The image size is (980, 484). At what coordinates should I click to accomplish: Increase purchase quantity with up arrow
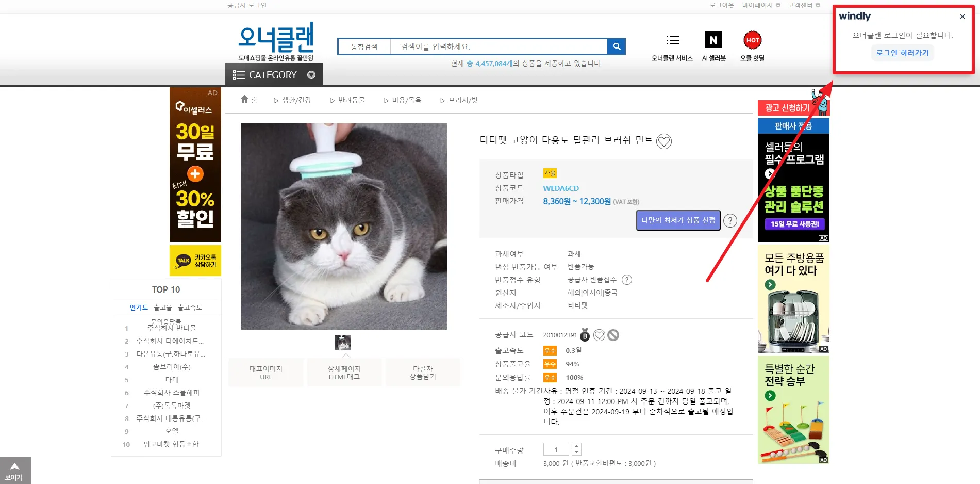tap(576, 446)
